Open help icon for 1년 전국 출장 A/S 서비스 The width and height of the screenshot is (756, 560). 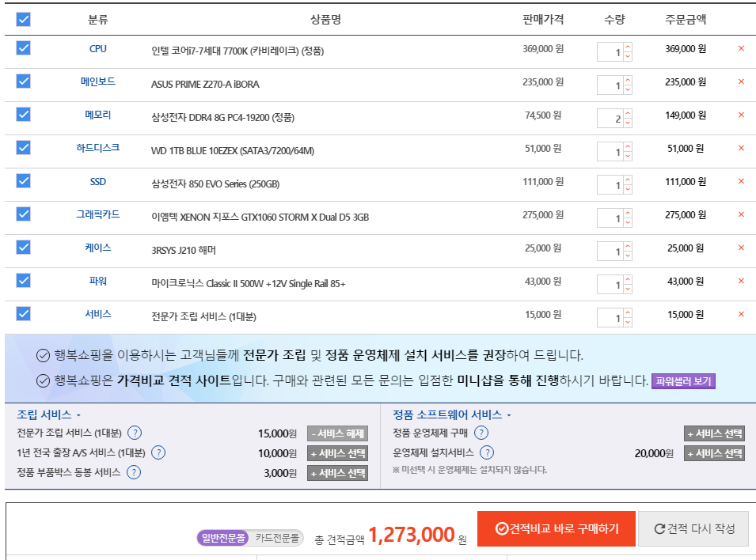point(158,452)
